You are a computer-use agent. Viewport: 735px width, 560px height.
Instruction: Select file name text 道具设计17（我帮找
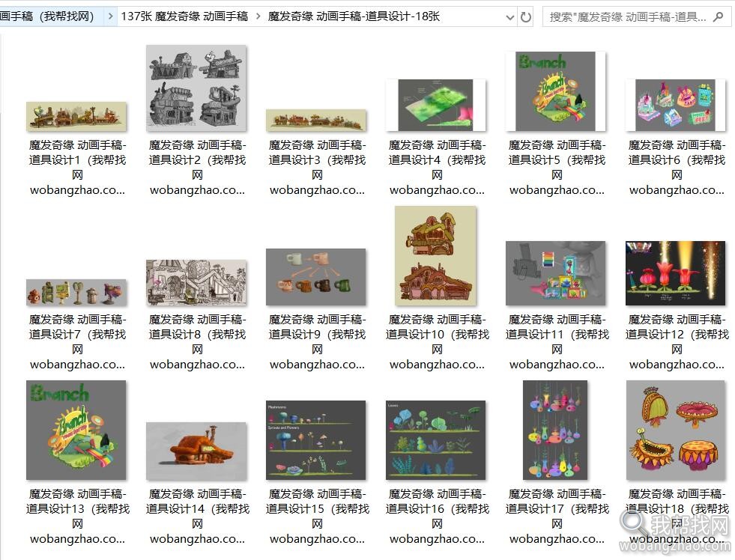click(557, 508)
